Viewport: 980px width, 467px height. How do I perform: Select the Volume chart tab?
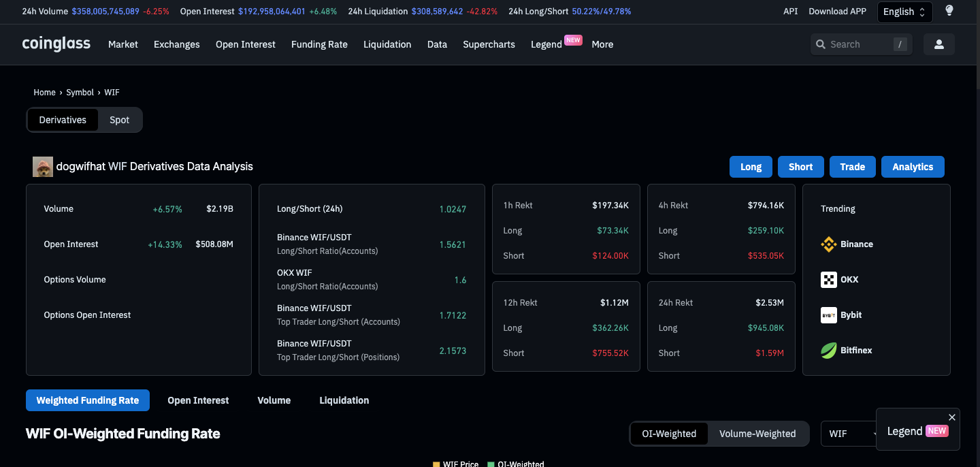(274, 400)
